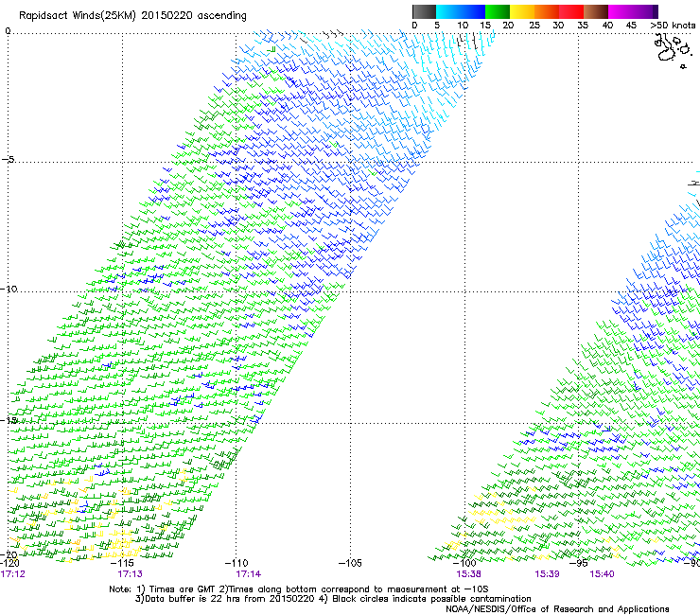Viewport: 700px width, 615px height.
Task: Click the '-20' latitude label
Action: click(9, 555)
